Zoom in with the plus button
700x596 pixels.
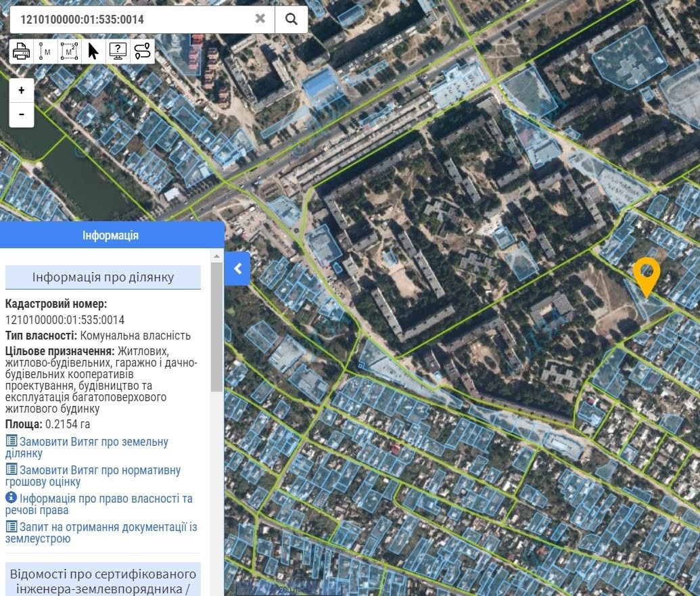coord(22,91)
